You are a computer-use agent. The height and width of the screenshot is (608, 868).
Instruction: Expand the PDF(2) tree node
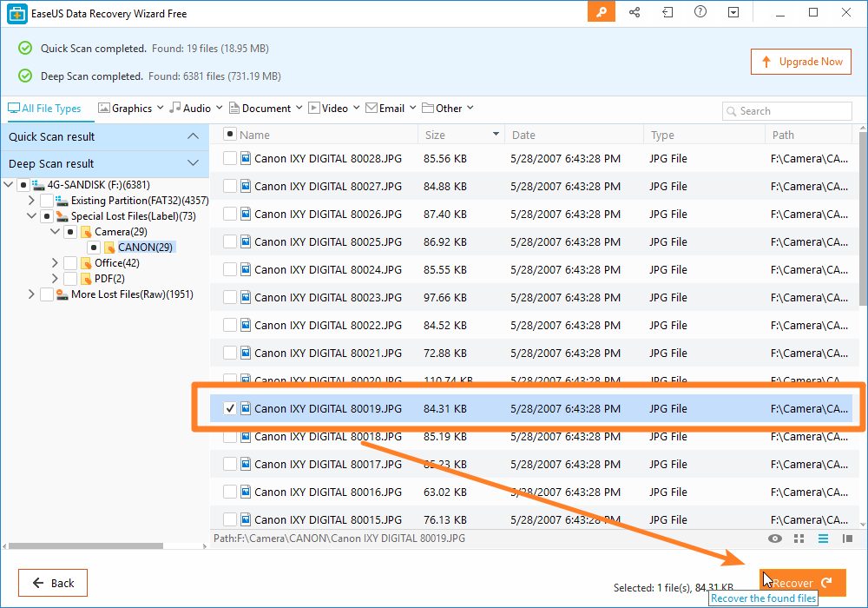click(55, 278)
